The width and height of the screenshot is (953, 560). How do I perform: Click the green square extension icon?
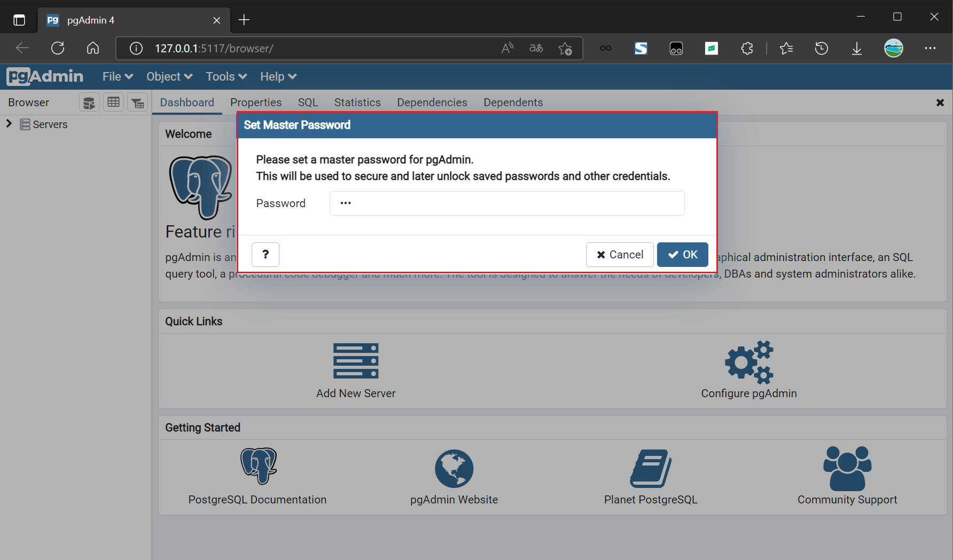712,49
